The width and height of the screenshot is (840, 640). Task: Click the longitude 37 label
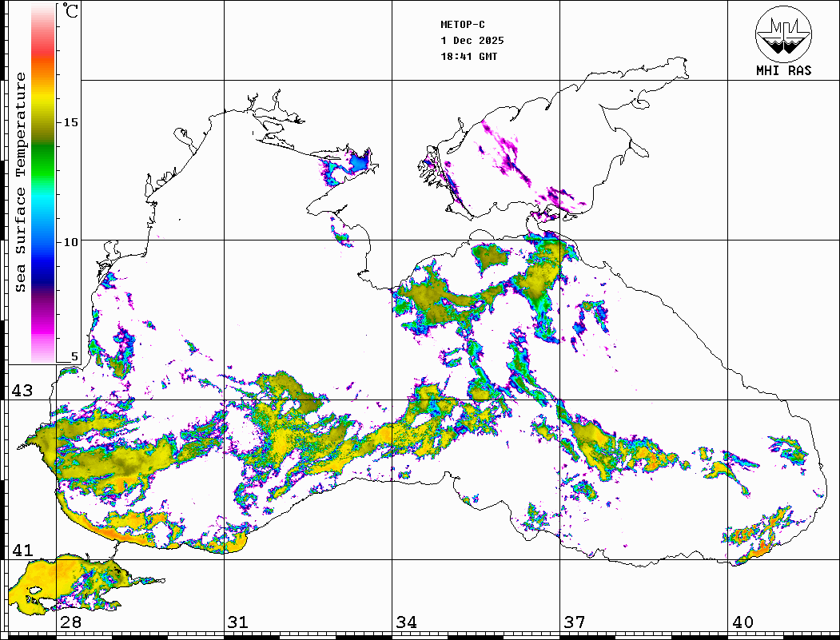[x=574, y=622]
